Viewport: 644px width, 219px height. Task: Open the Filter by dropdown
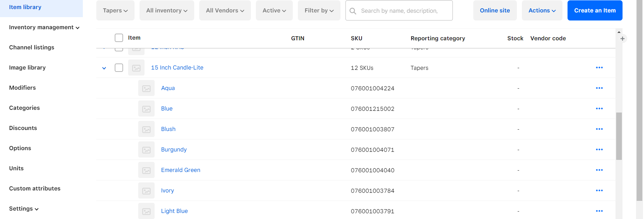click(x=319, y=10)
